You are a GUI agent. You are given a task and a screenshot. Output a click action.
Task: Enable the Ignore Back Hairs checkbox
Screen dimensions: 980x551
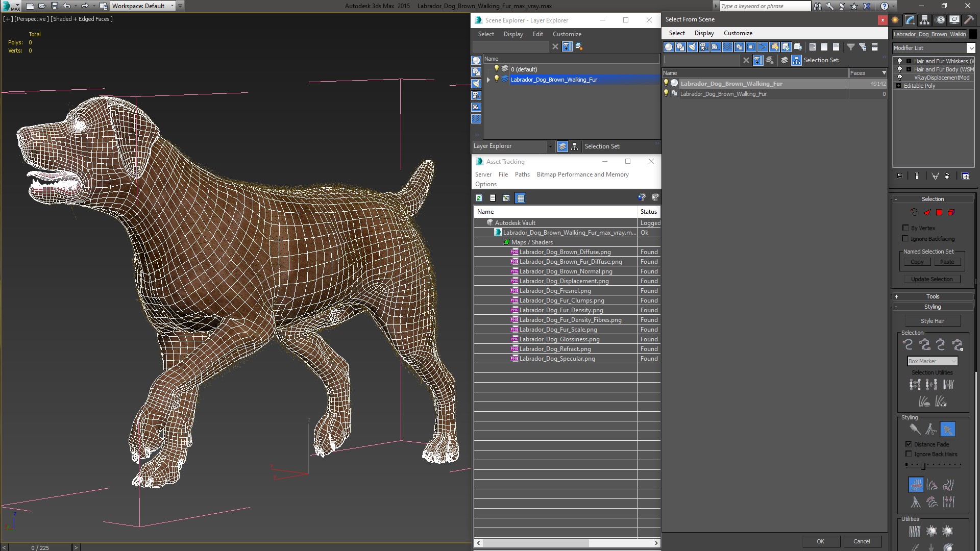coord(909,454)
